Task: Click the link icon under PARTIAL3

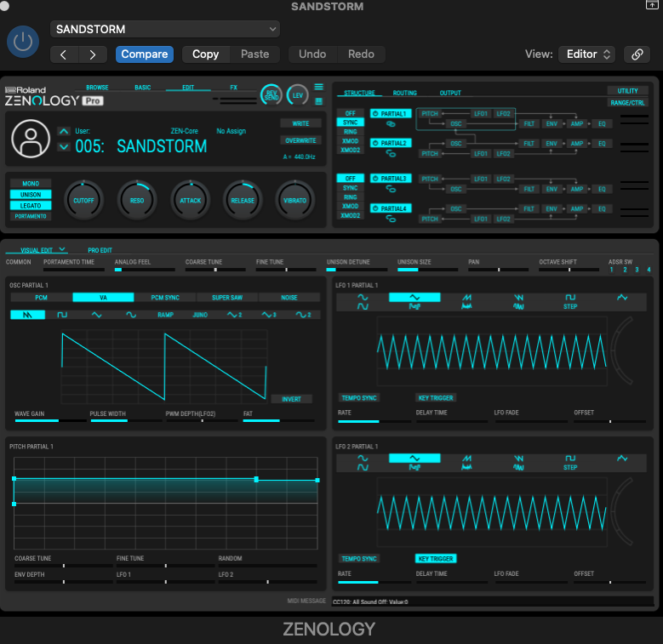Action: 391,190
